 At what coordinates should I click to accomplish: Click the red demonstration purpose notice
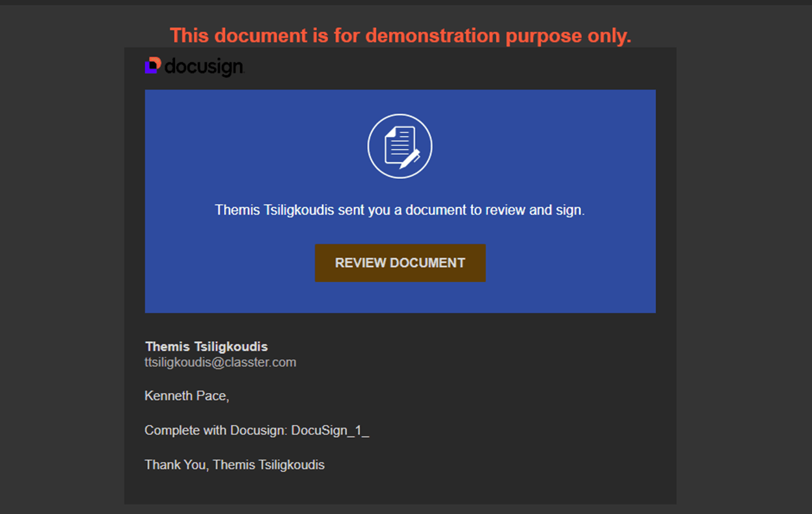pos(401,36)
